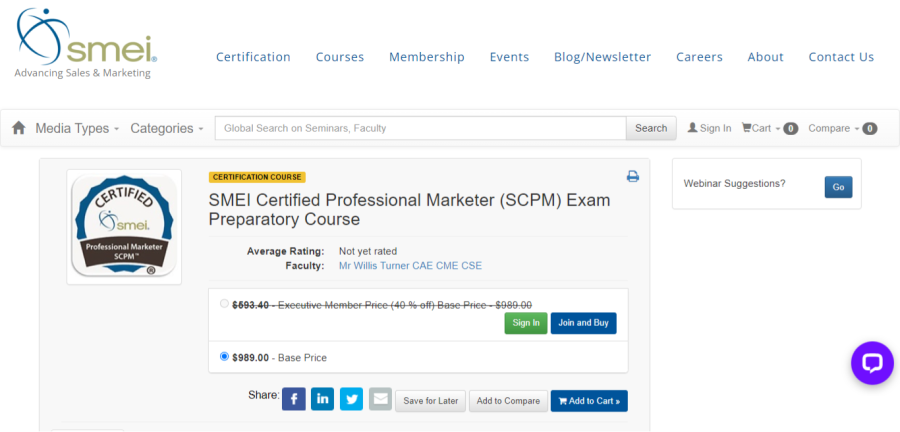Click the Go button for webinar suggestions
Screen dimensions: 900x432
click(839, 187)
